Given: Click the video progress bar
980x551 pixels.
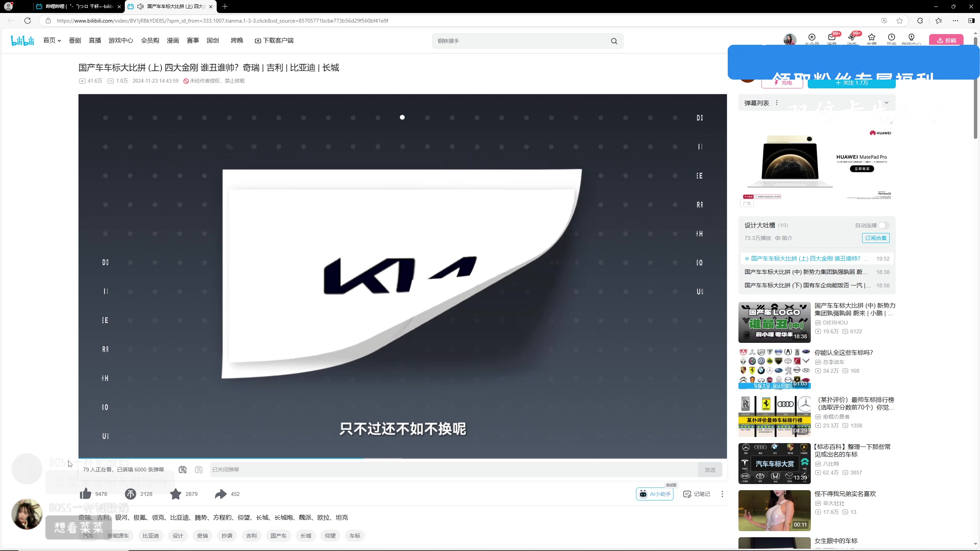Looking at the screenshot, I should point(402,458).
